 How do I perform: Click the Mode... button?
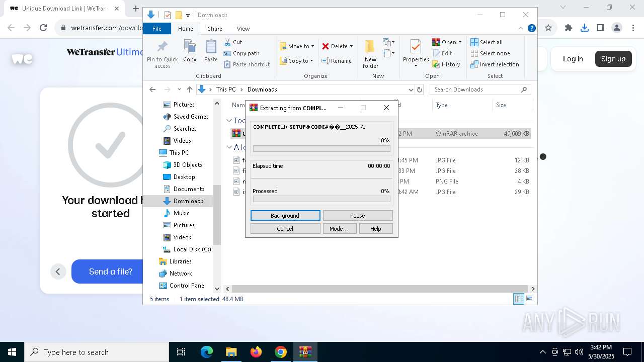click(339, 229)
